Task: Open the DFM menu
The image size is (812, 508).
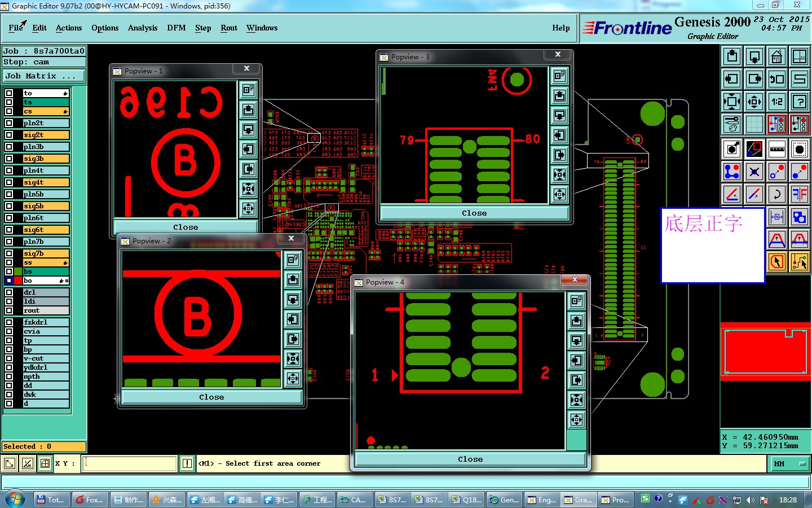Action: pos(176,28)
